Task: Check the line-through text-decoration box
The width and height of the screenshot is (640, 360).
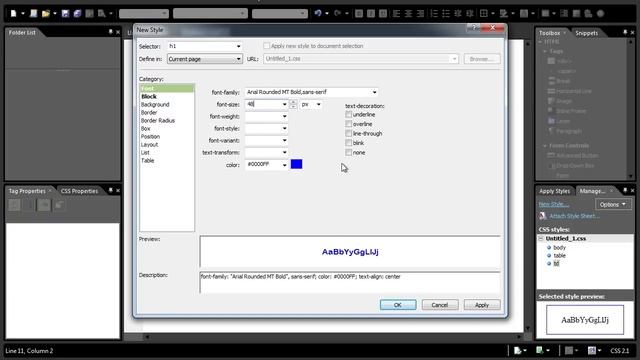Action: [349, 133]
